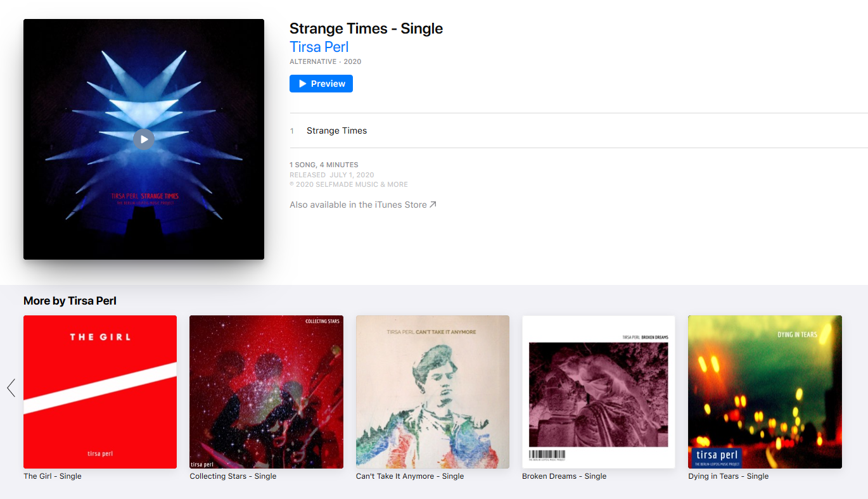Click the play triangle in Preview button
This screenshot has height=499, width=868.
coord(303,84)
